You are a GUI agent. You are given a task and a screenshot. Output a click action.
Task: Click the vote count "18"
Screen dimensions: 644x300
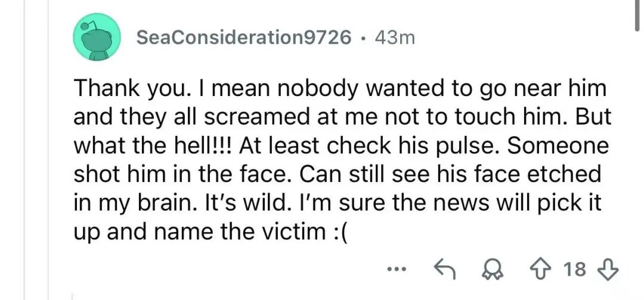click(575, 269)
